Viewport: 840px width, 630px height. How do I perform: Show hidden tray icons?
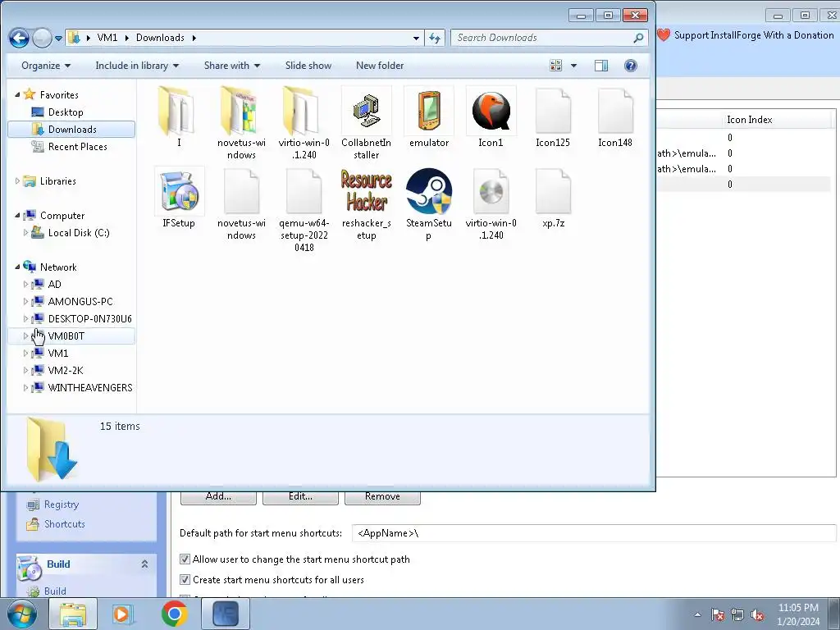(697, 614)
